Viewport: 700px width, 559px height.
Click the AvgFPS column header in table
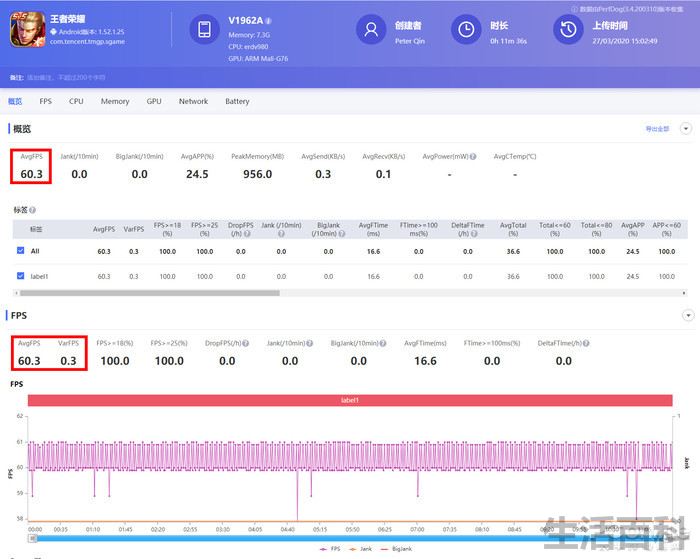[x=104, y=229]
